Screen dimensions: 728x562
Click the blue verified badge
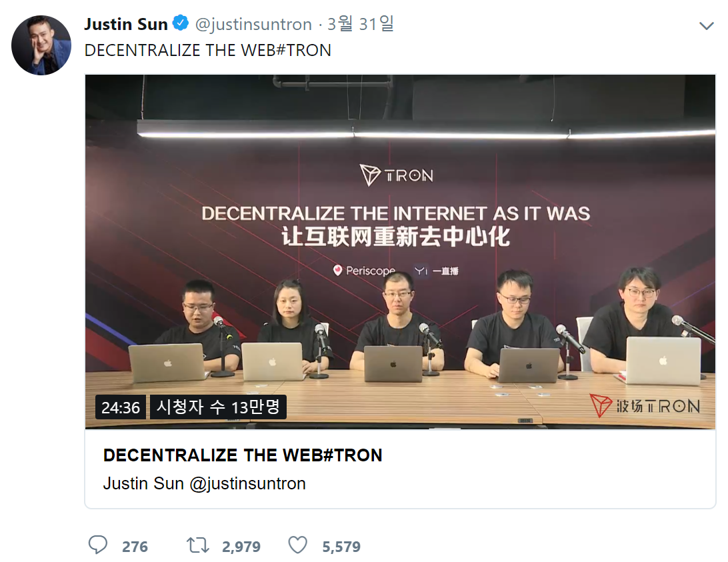(x=181, y=23)
